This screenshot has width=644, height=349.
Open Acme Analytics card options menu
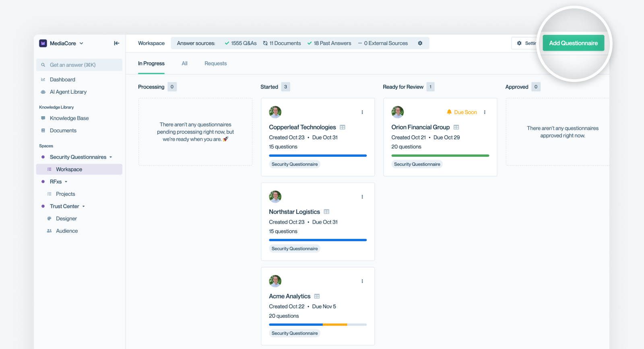[362, 281]
